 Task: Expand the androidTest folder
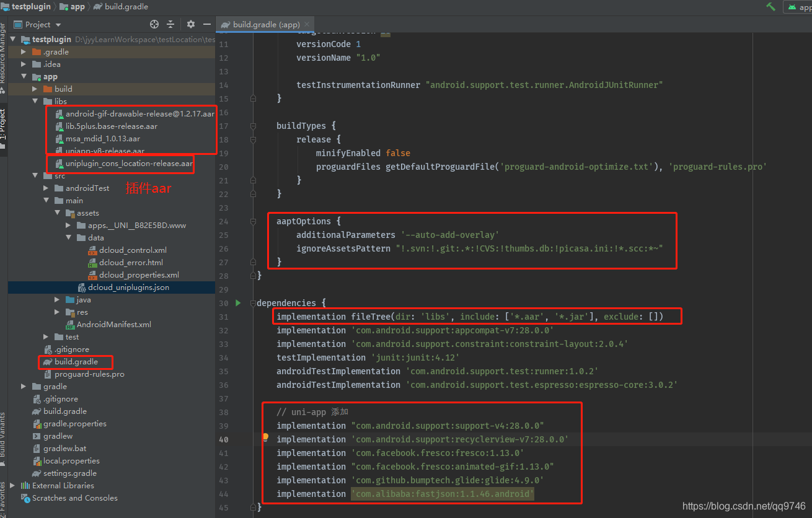point(46,188)
